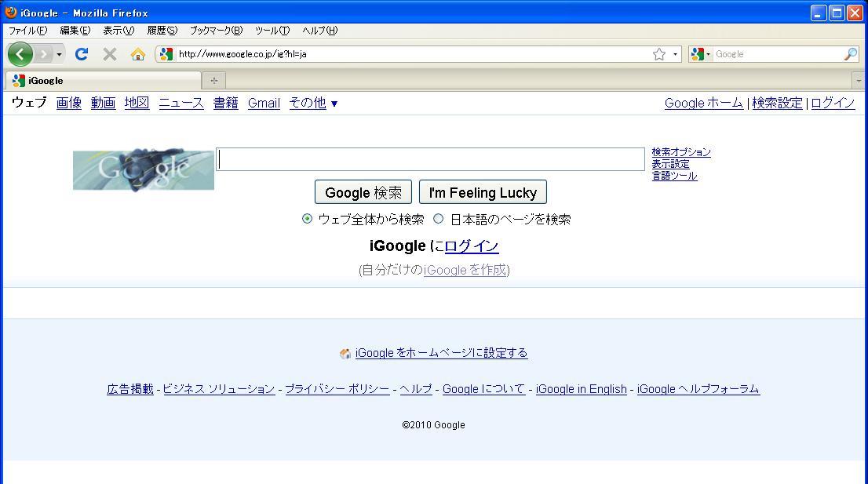Click the iGoogle に ログイン link
The image size is (868, 484).
tap(472, 246)
